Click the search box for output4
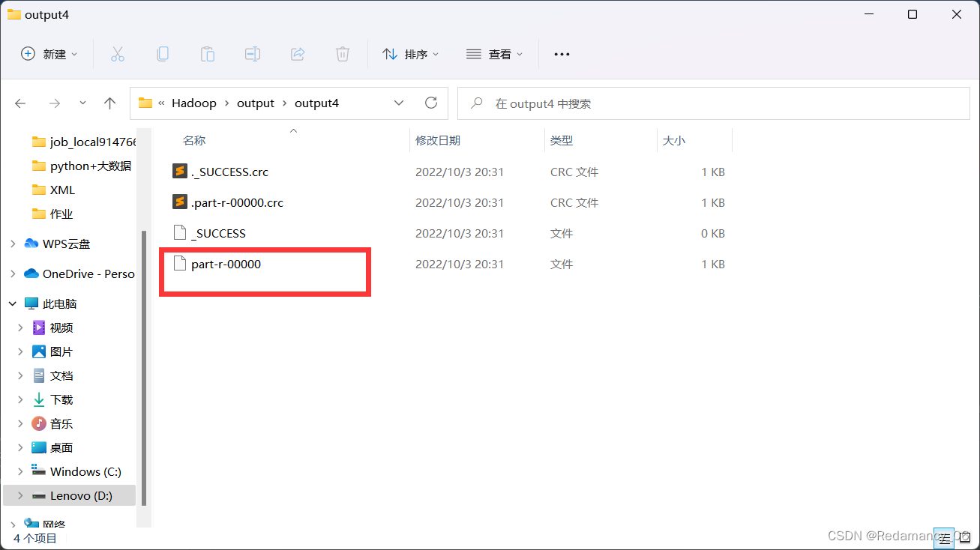The height and width of the screenshot is (550, 980). point(714,103)
